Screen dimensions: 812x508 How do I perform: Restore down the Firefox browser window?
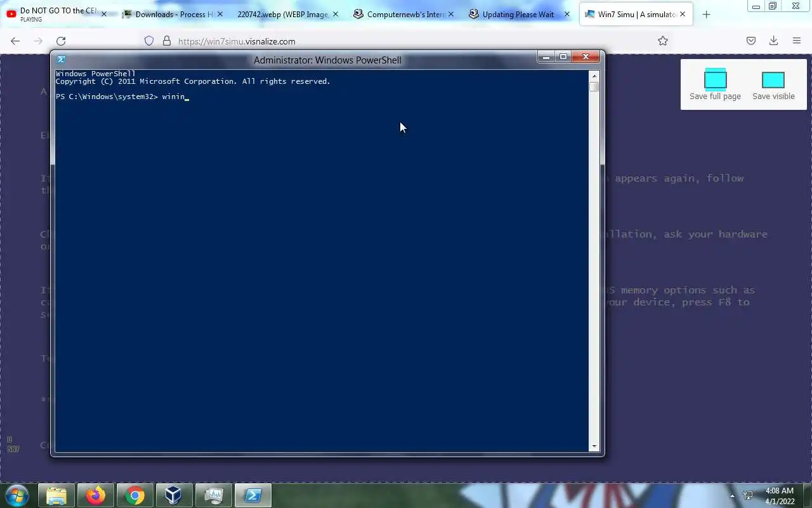click(x=773, y=6)
